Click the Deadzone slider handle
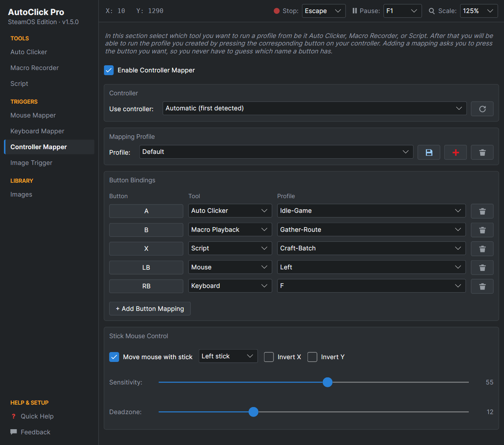 coord(253,412)
